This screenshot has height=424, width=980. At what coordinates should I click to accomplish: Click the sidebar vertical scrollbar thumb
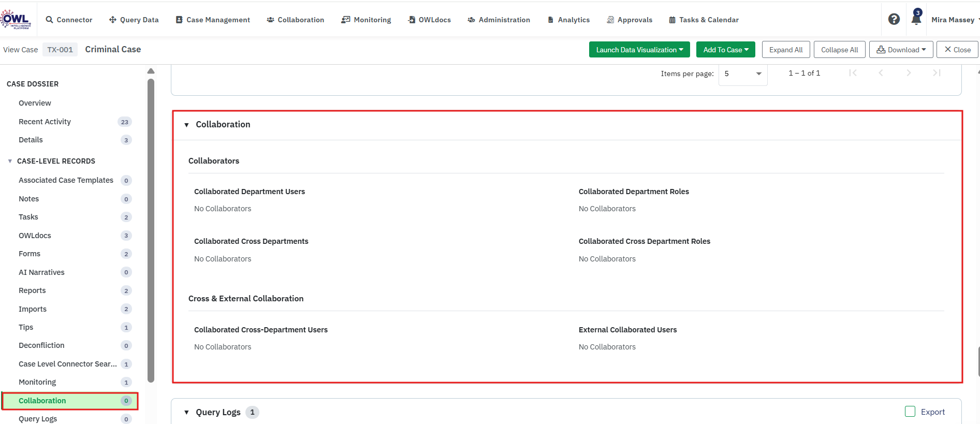[x=151, y=230]
